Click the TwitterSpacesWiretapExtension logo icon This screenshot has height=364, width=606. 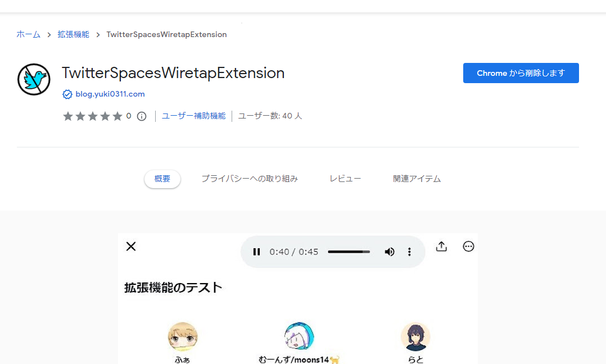(34, 80)
